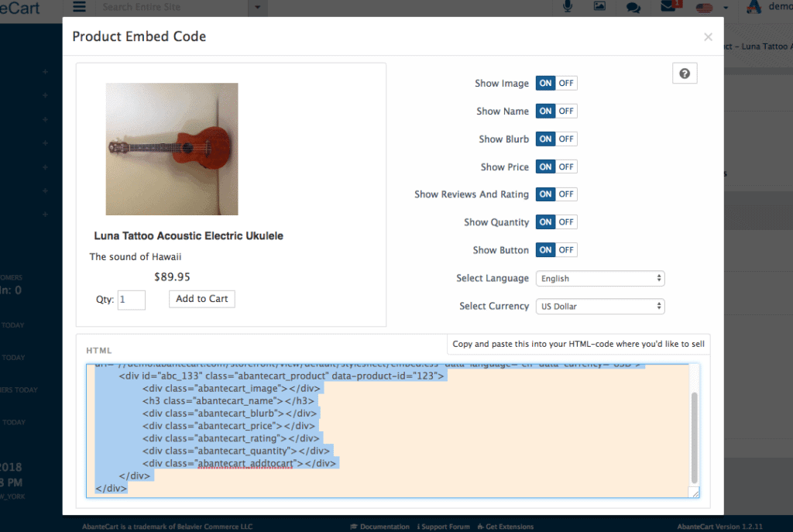Toggle the Show Name switch

point(556,111)
